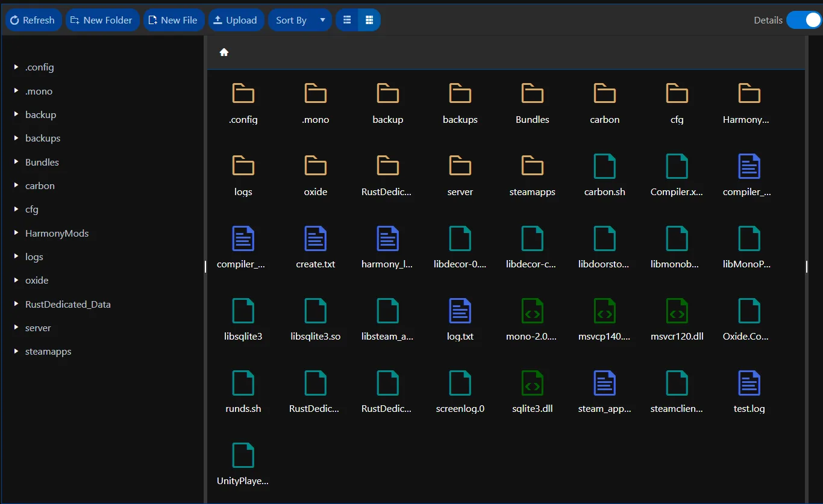Go to home directory via breadcrumb icon
The width and height of the screenshot is (823, 504).
(224, 52)
